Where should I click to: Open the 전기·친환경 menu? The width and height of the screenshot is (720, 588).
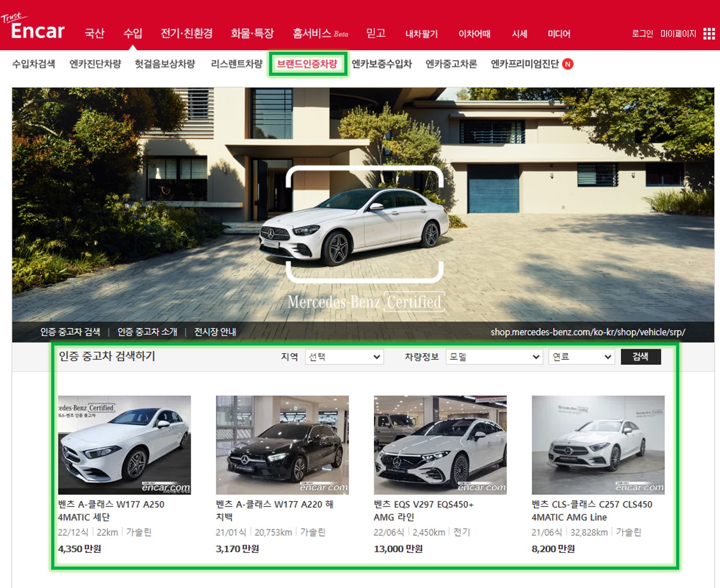click(x=187, y=33)
